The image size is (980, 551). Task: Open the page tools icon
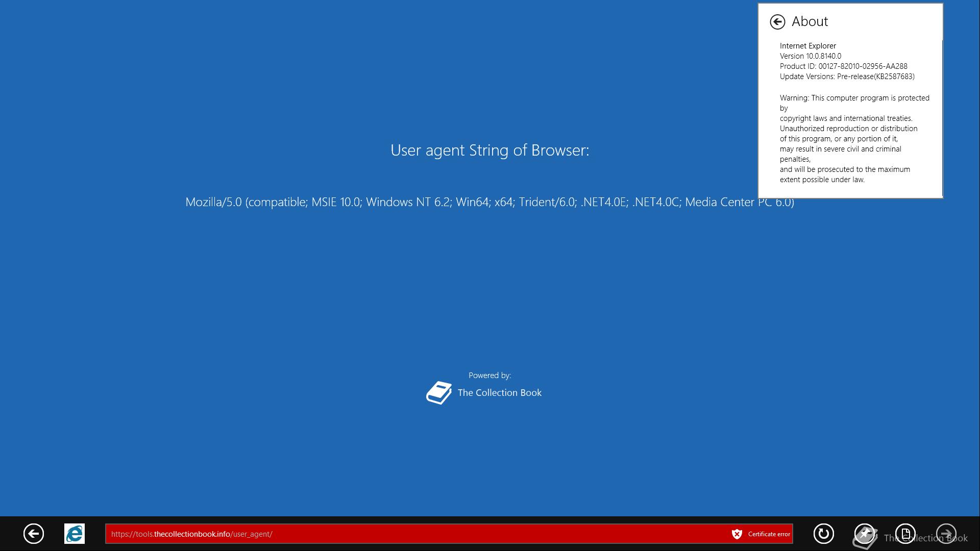tap(905, 534)
